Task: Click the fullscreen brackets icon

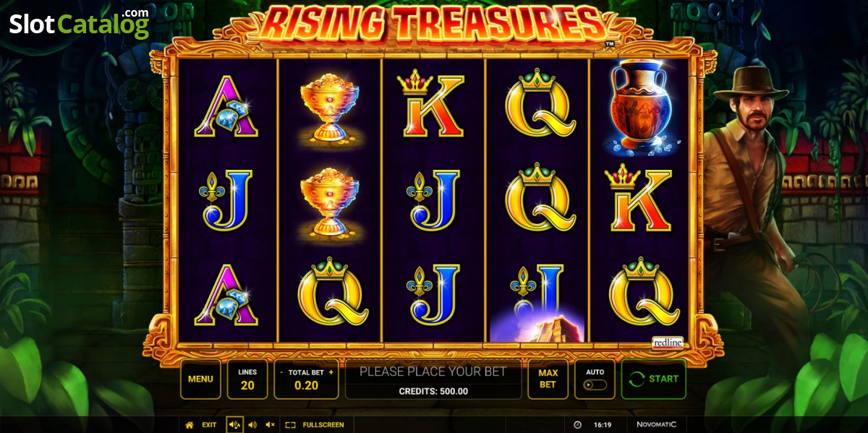Action: [291, 425]
